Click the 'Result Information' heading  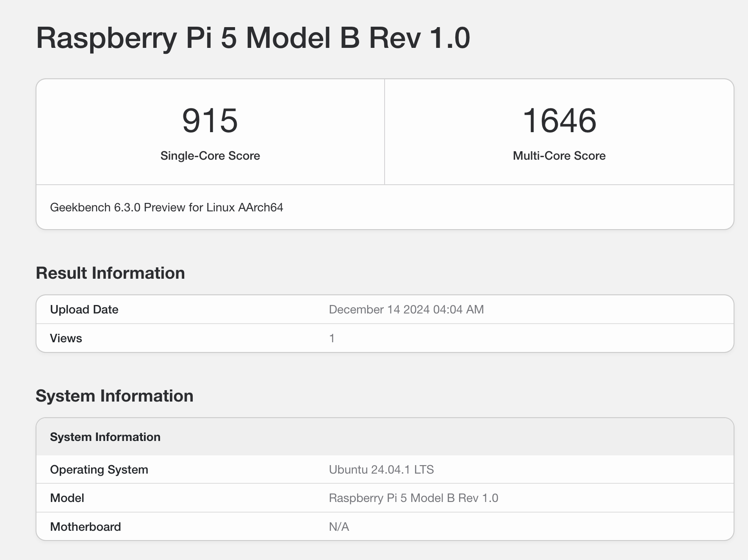pos(110,273)
